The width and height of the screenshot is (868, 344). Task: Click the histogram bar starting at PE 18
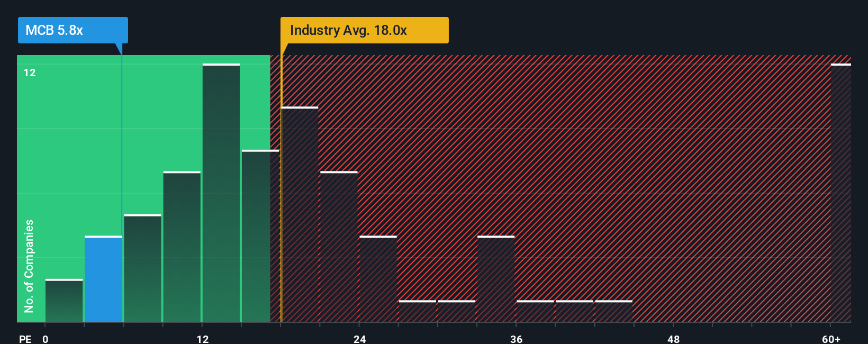click(x=300, y=214)
